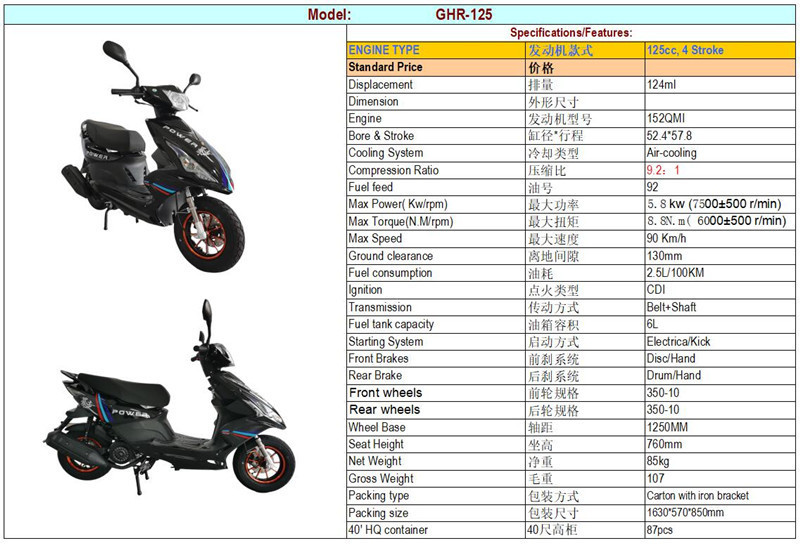Screen dimensions: 800x545
Task: Select the Seat Height 760mm cell
Action: (x=719, y=444)
